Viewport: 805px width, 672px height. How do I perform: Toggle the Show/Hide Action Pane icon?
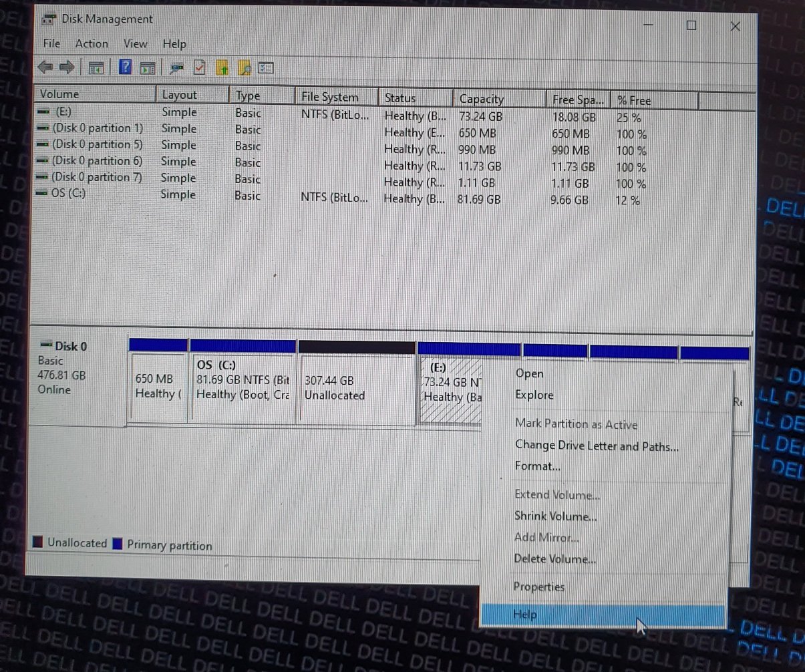click(148, 67)
